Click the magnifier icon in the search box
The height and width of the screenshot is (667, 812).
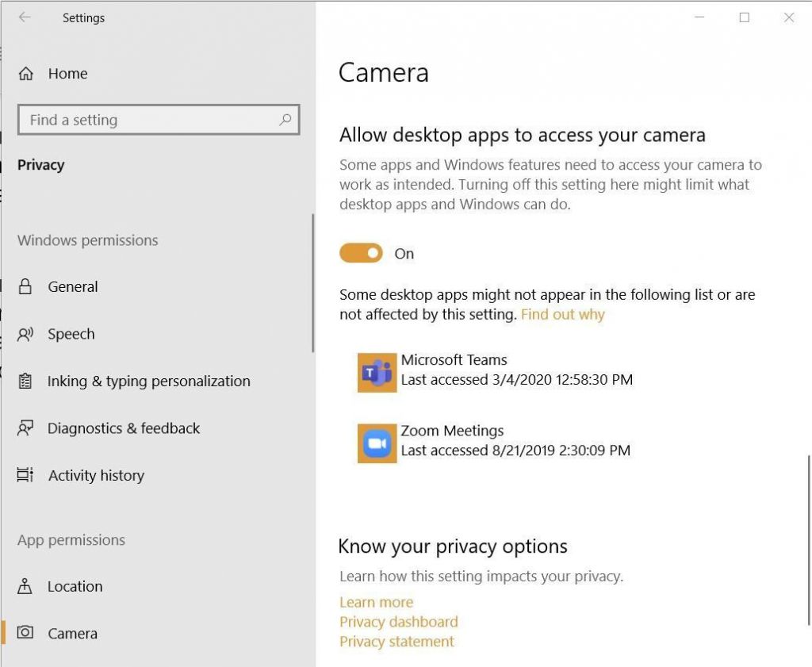285,119
